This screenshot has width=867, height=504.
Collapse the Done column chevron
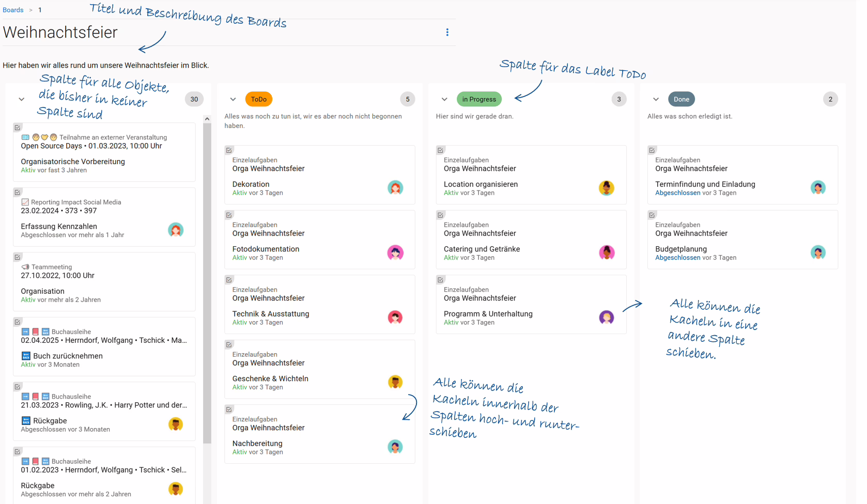656,99
